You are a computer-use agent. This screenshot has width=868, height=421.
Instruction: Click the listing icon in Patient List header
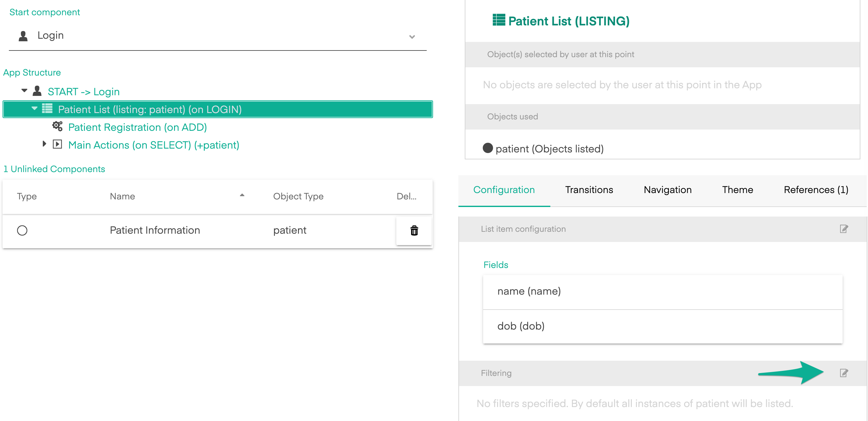tap(499, 20)
